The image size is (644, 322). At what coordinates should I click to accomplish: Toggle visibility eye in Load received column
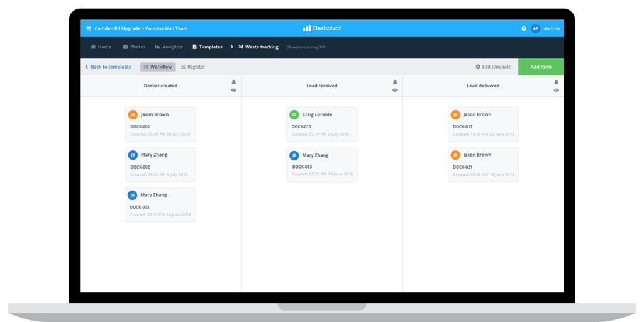click(x=395, y=91)
